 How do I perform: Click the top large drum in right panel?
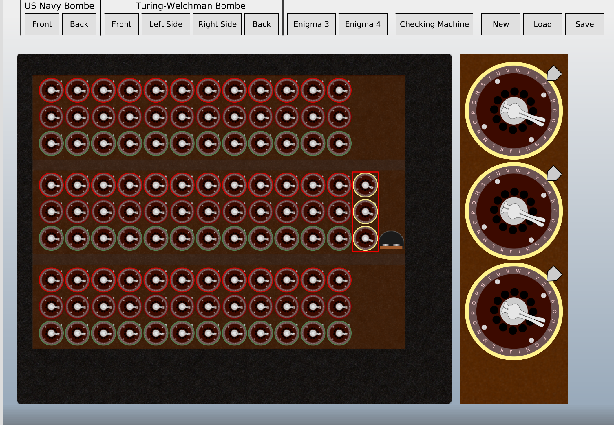(x=514, y=111)
